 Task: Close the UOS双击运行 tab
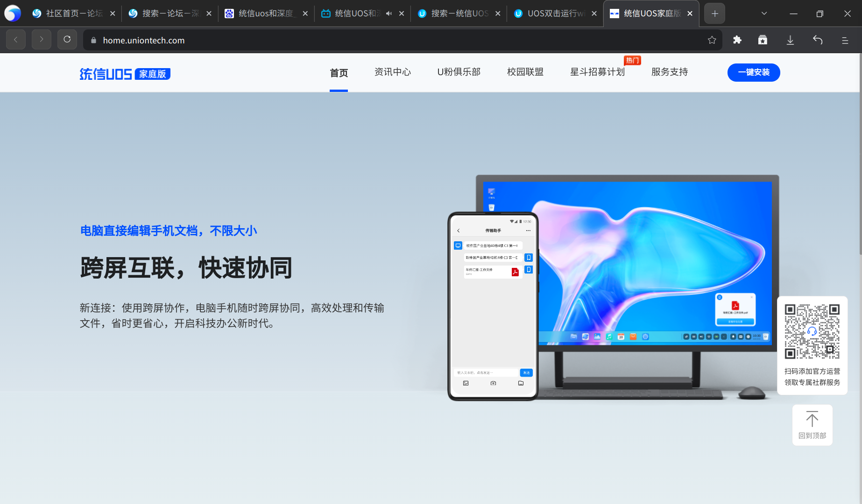pos(594,14)
